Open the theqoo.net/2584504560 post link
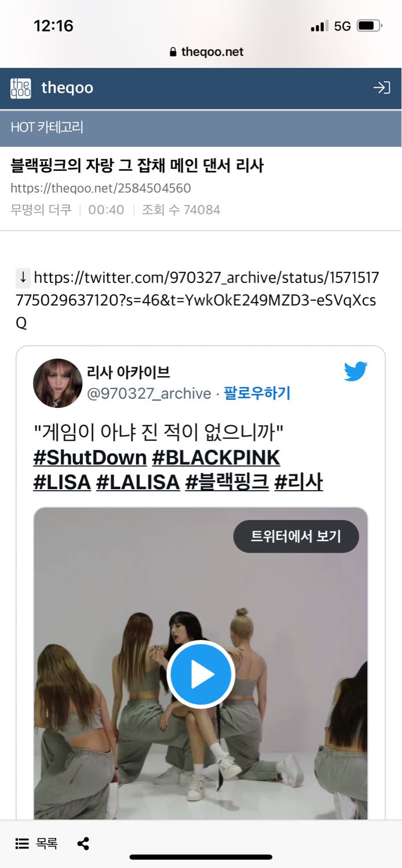This screenshot has width=402, height=868. [101, 188]
